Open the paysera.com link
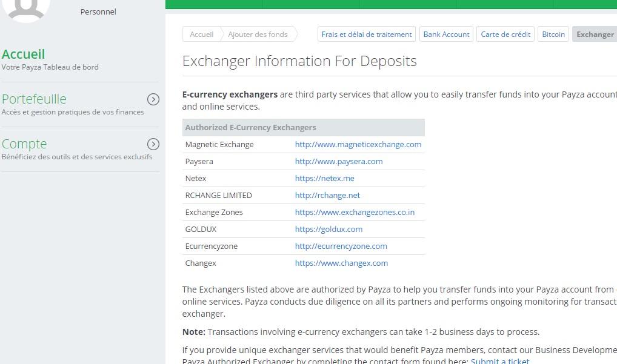617x364 pixels. click(339, 162)
